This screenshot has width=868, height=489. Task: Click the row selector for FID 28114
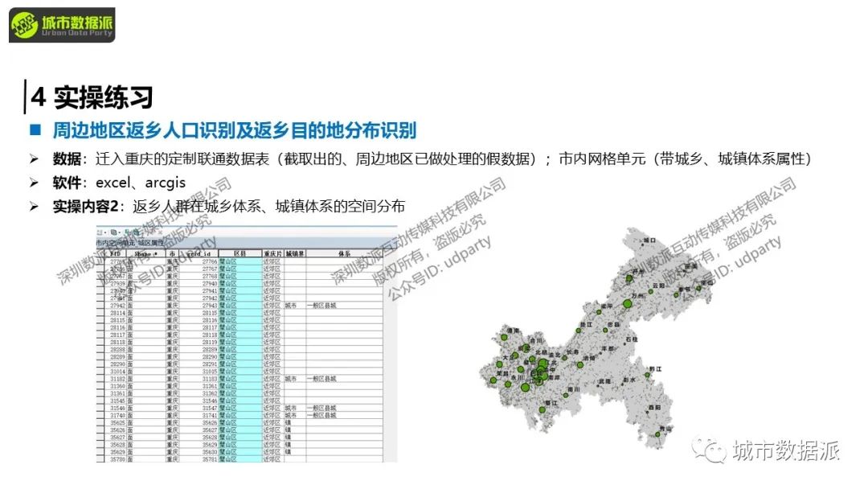click(x=100, y=312)
